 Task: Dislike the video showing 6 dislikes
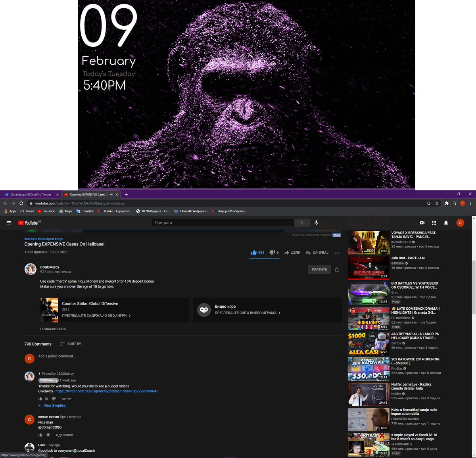[x=274, y=253]
